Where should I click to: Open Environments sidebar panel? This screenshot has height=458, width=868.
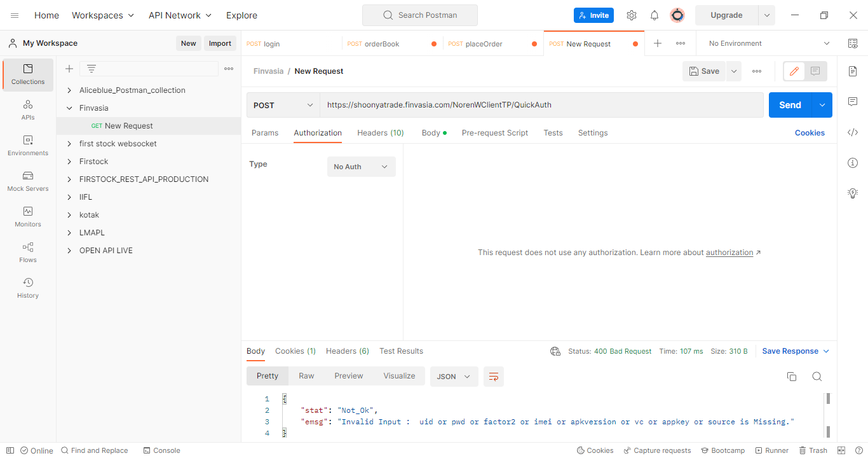[x=28, y=146]
